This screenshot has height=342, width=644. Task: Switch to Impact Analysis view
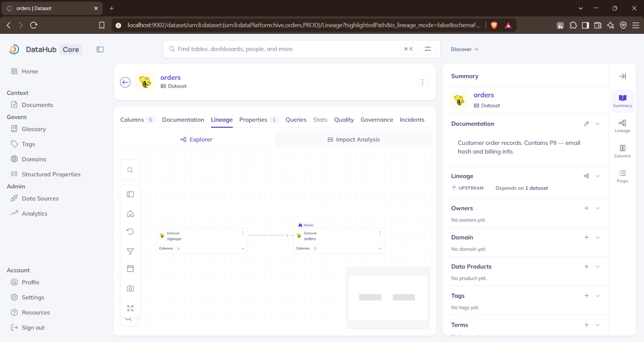point(354,140)
